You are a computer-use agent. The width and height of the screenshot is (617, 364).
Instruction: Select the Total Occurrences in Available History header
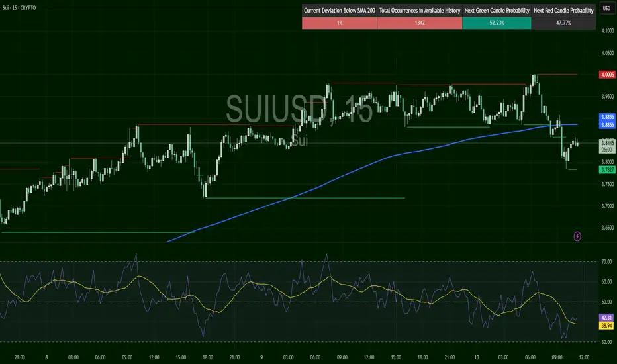click(x=420, y=11)
